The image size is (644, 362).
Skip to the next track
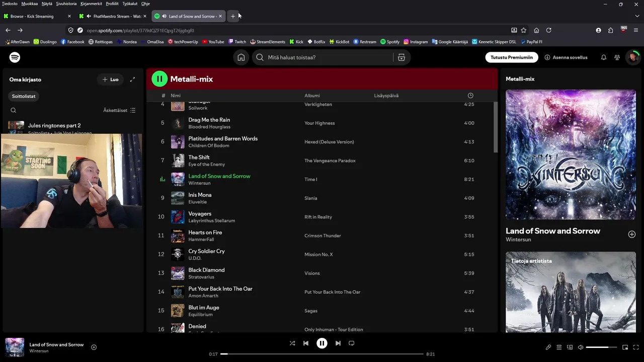tap(338, 343)
